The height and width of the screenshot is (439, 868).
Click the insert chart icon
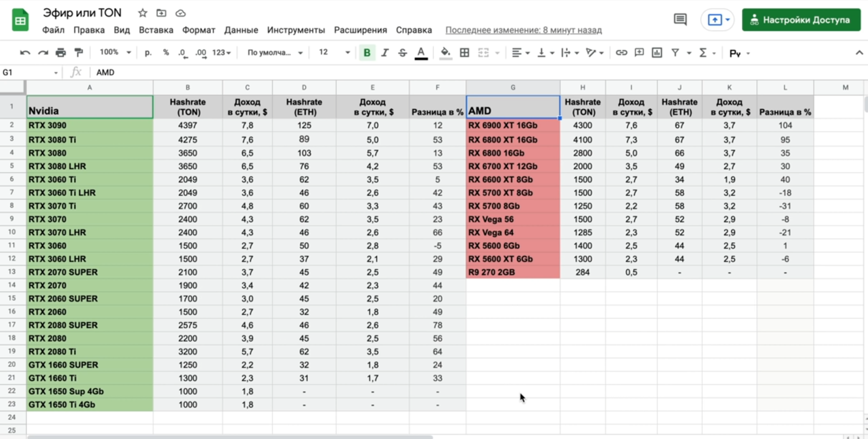tap(657, 52)
